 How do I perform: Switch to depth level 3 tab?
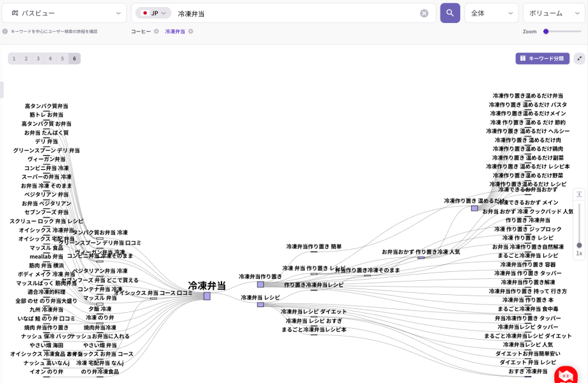pyautogui.click(x=38, y=59)
